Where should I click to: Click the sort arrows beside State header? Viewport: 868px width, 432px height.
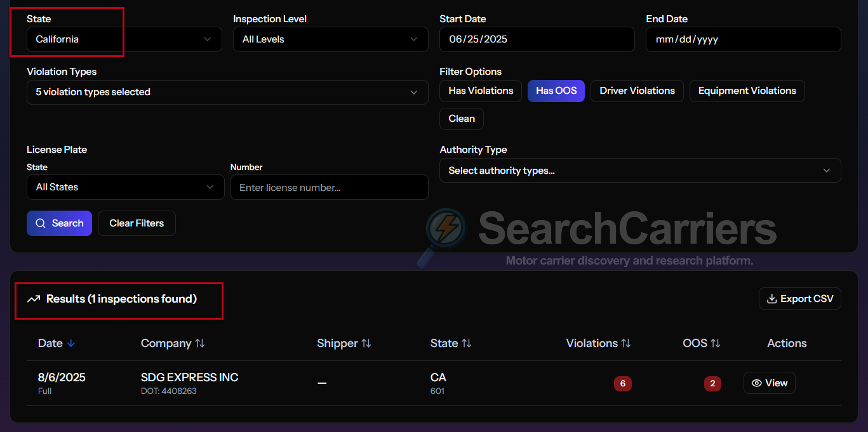(x=467, y=343)
